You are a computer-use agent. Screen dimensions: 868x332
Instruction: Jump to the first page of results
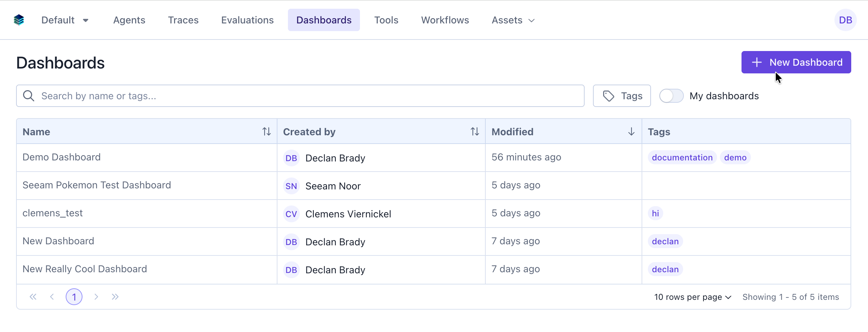click(33, 297)
